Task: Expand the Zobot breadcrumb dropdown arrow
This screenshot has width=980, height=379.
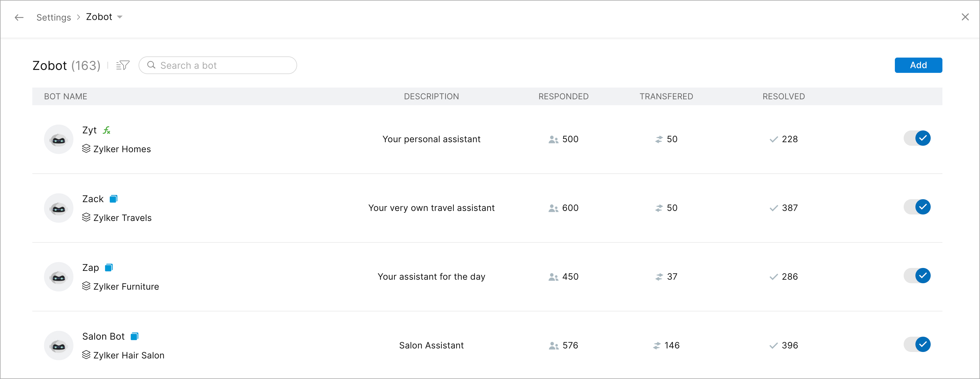Action: click(x=120, y=17)
